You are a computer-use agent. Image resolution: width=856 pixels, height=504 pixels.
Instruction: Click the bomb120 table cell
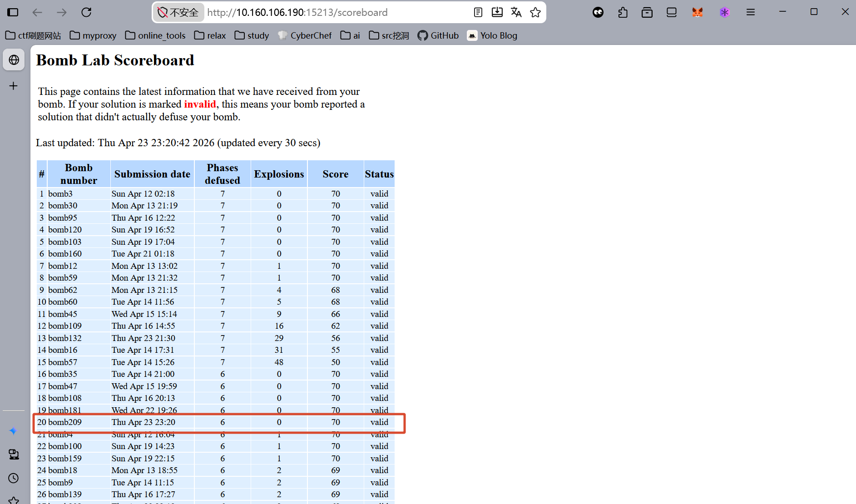(79, 230)
